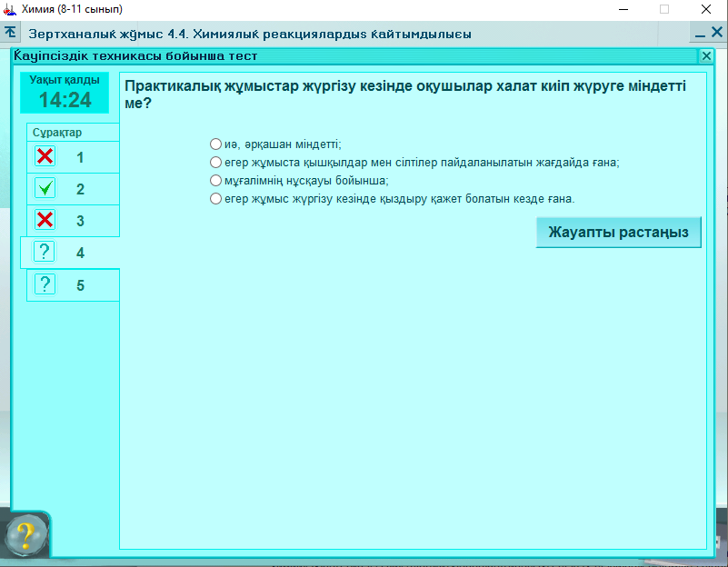
Task: Select the 'иә, әрқашан міндетті' radio option
Action: tap(215, 144)
